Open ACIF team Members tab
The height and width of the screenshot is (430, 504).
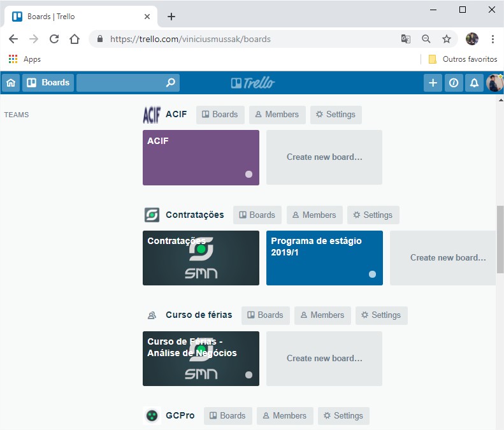pos(277,115)
